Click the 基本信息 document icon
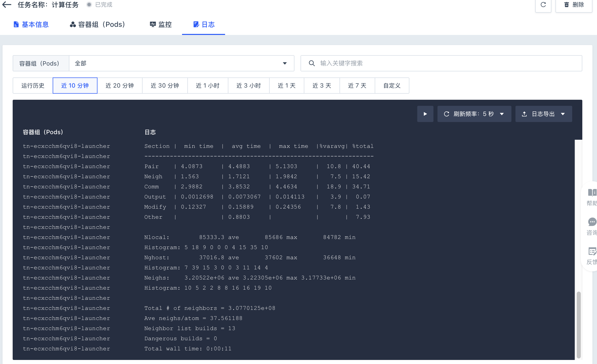 (x=16, y=25)
